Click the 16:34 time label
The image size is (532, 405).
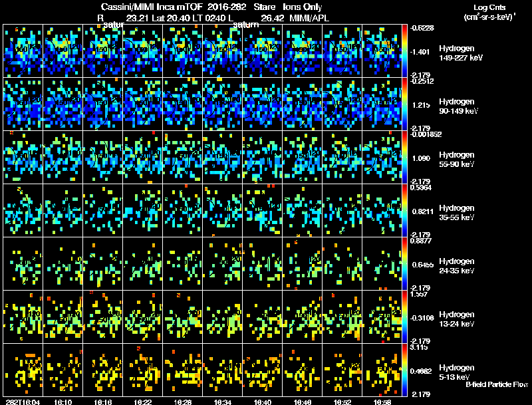pyautogui.click(x=223, y=402)
